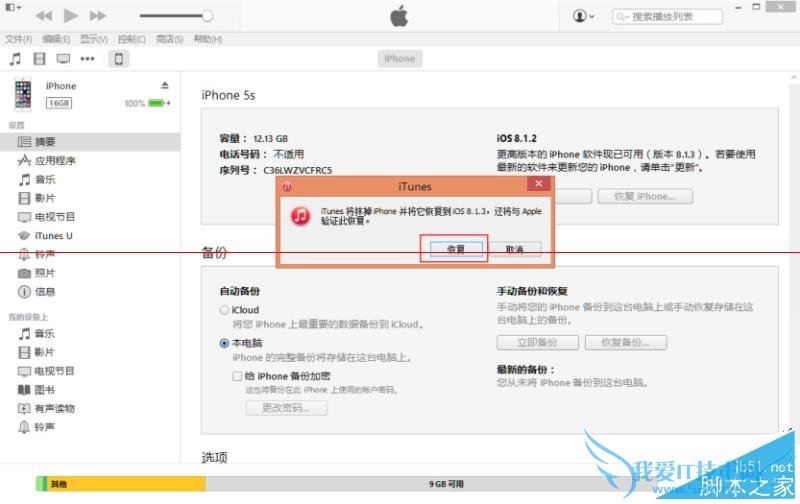
Task: Open the 控制 menu
Action: (x=132, y=39)
